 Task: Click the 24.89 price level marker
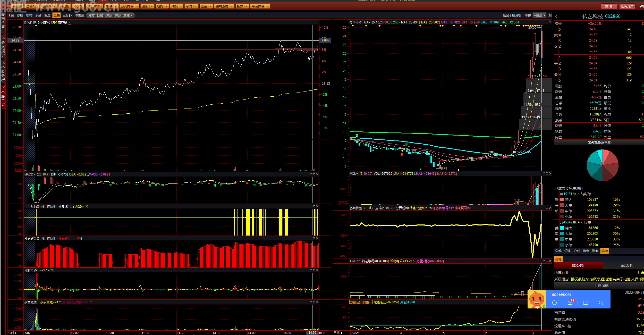click(15, 40)
